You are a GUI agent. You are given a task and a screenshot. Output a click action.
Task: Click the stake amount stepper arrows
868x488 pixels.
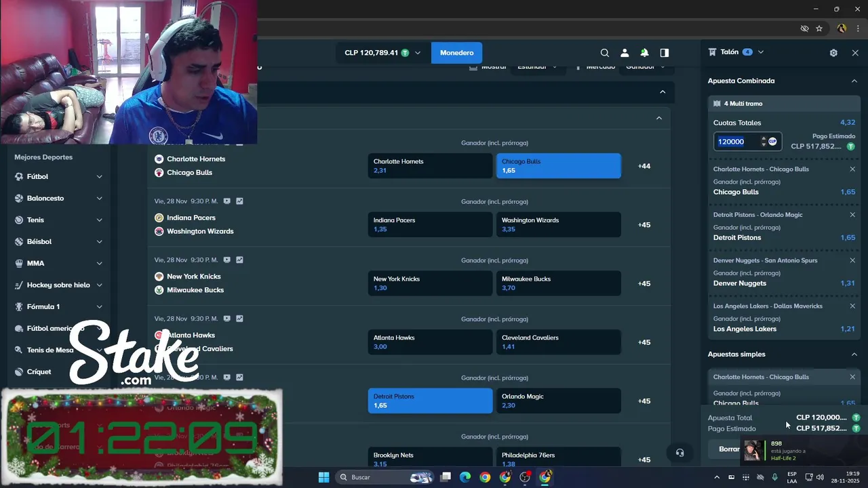764,141
